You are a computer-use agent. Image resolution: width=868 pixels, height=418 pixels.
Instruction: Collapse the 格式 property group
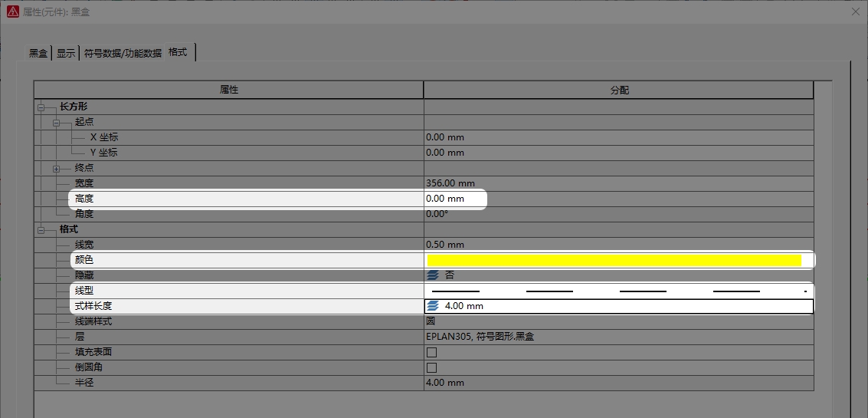tap(41, 230)
